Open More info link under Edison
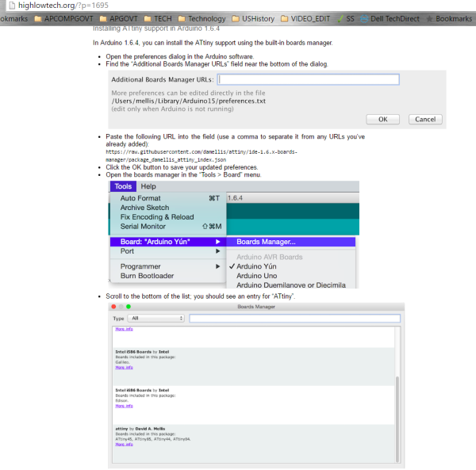Image resolution: width=476 pixels, height=470 pixels. coord(125,406)
